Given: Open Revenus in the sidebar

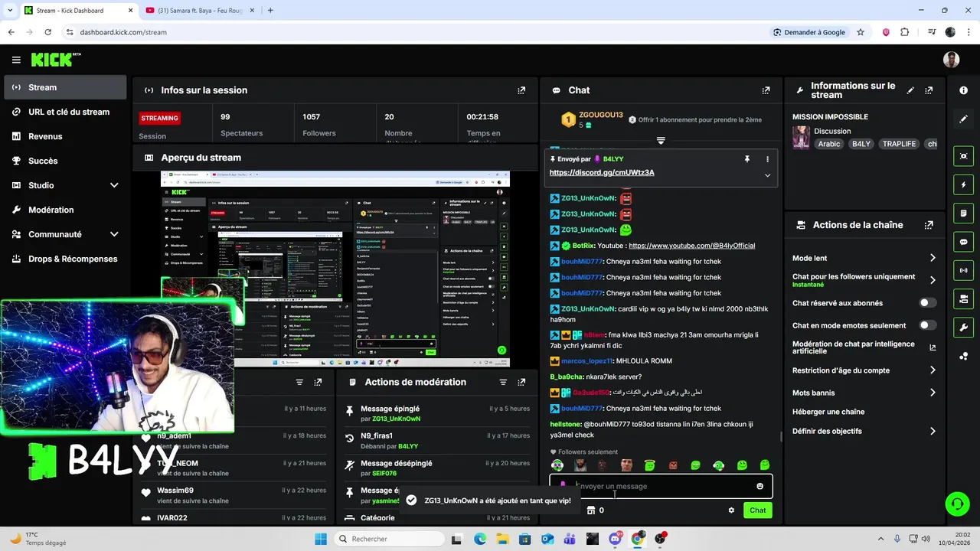Looking at the screenshot, I should coord(65,136).
